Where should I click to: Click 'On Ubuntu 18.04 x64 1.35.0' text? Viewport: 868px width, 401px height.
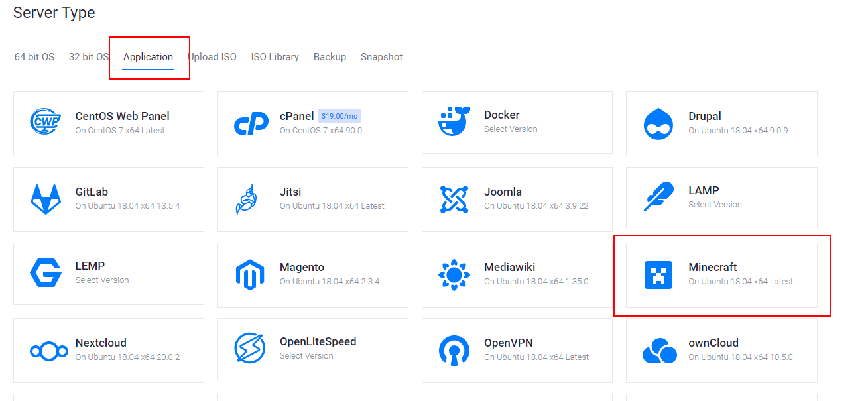point(536,281)
